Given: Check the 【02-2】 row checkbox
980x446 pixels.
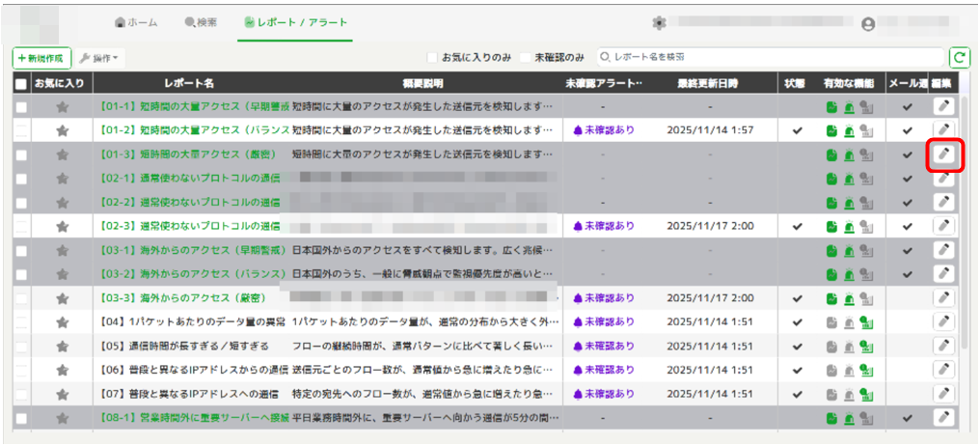Looking at the screenshot, I should click(21, 203).
